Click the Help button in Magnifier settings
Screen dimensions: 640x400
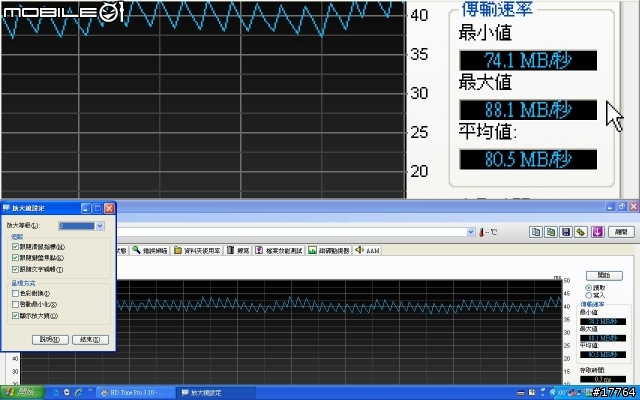pyautogui.click(x=50, y=340)
